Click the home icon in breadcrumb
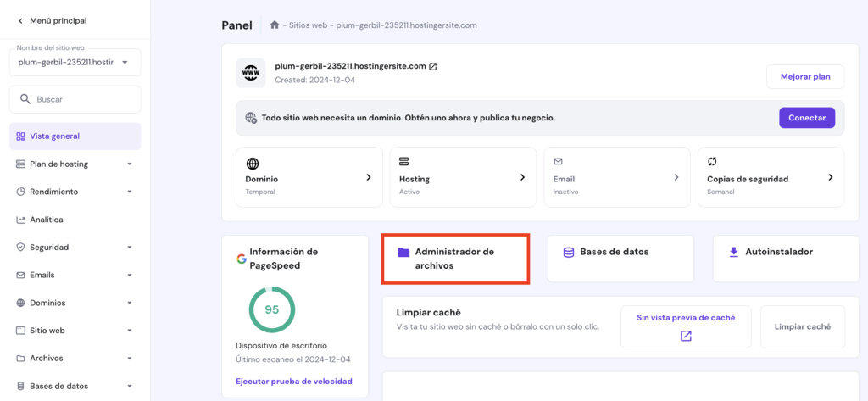Viewport: 868px width, 401px height. tap(275, 25)
